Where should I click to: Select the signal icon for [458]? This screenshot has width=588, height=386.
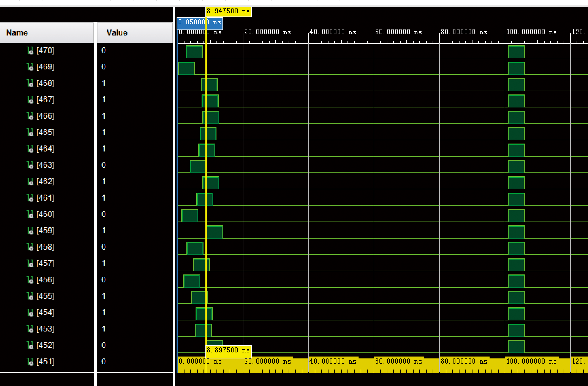click(30, 247)
